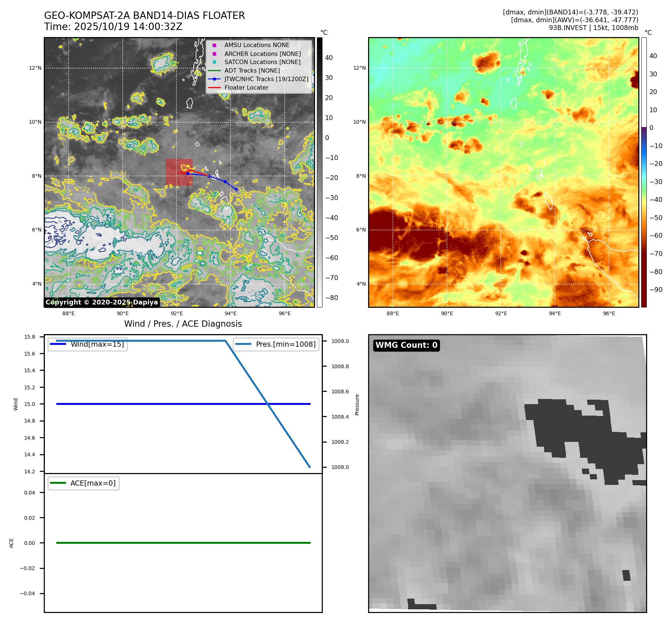Click the cyan SATCON Locations x marker
The image size is (672, 626).
[214, 62]
